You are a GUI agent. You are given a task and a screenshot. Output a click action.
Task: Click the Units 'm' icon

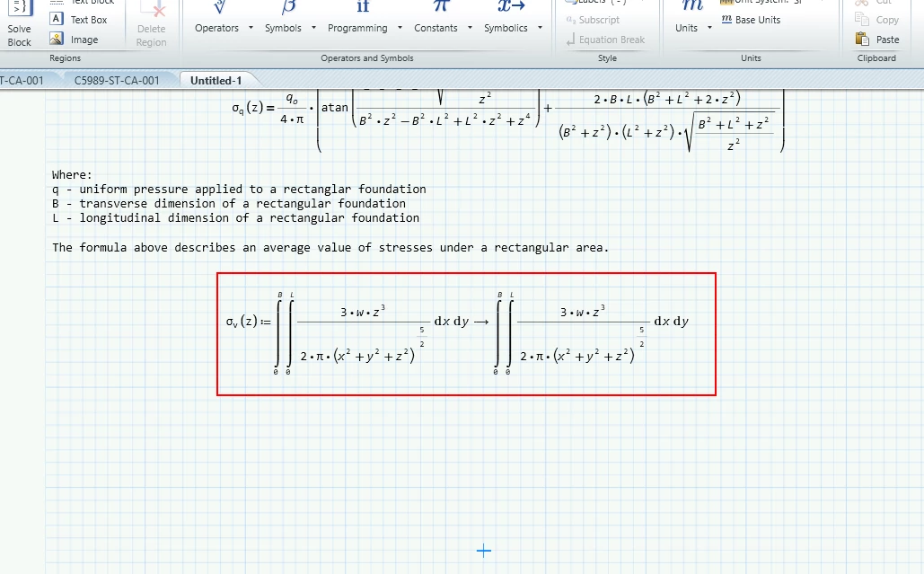click(x=692, y=7)
